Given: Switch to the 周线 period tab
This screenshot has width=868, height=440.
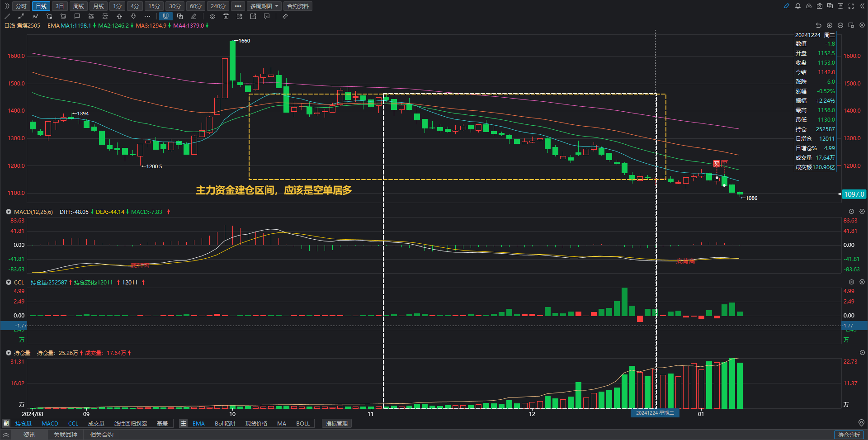Looking at the screenshot, I should tap(79, 6).
